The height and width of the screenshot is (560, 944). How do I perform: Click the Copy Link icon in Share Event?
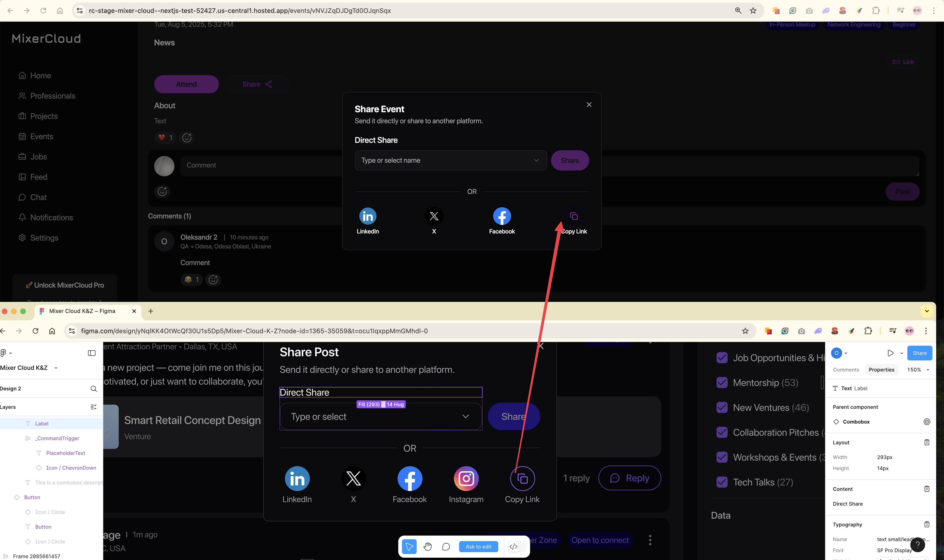tap(574, 216)
